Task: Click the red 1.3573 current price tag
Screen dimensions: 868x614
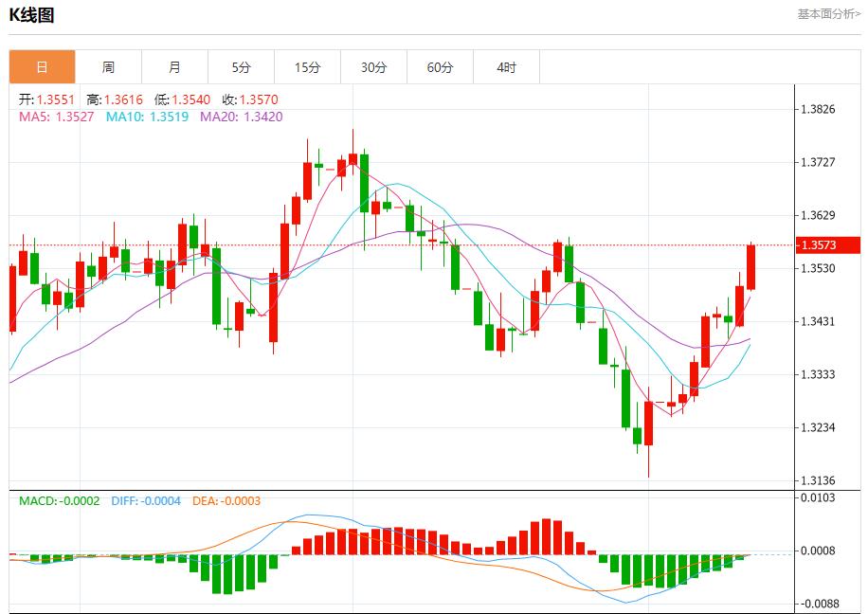Action: pyautogui.click(x=828, y=245)
